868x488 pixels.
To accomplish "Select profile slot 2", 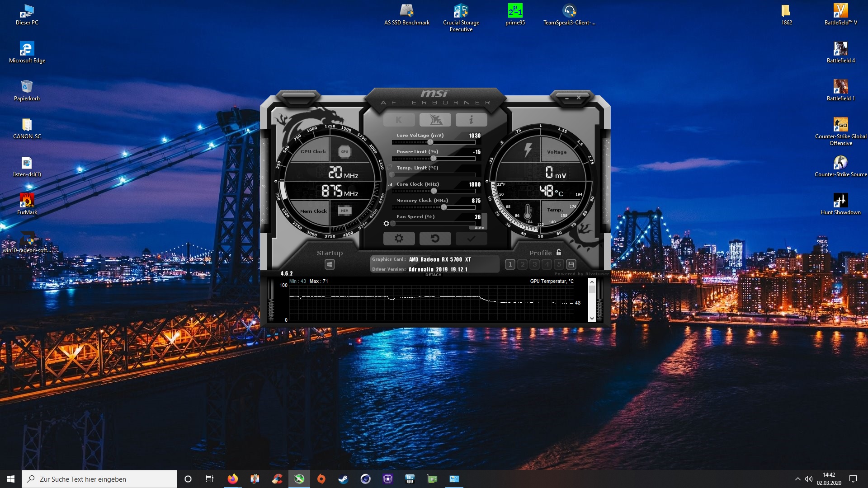I will [x=522, y=264].
